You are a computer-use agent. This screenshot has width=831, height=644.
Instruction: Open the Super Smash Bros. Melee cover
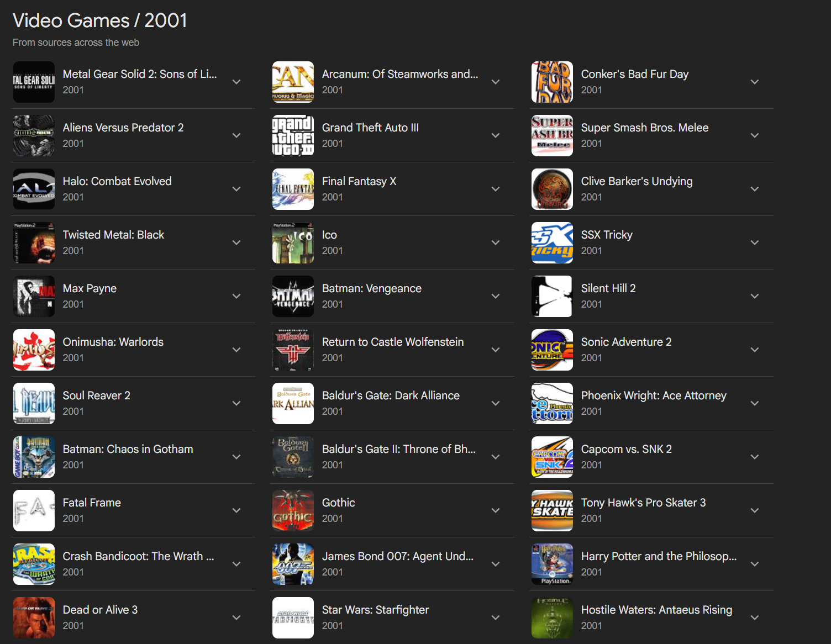click(552, 135)
